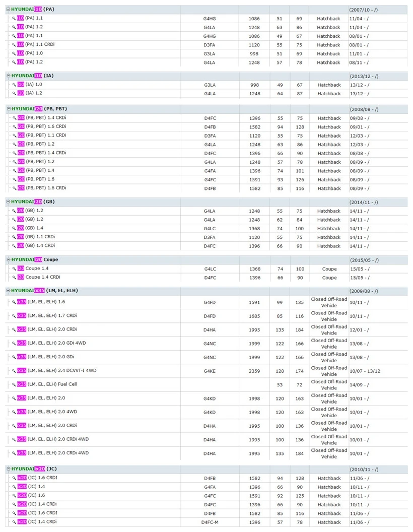Viewport: 413px width, 532px height.
Task: Click magnifier icon of ix20 (JC) 1.4 G4FA row
Action: (x=14, y=487)
